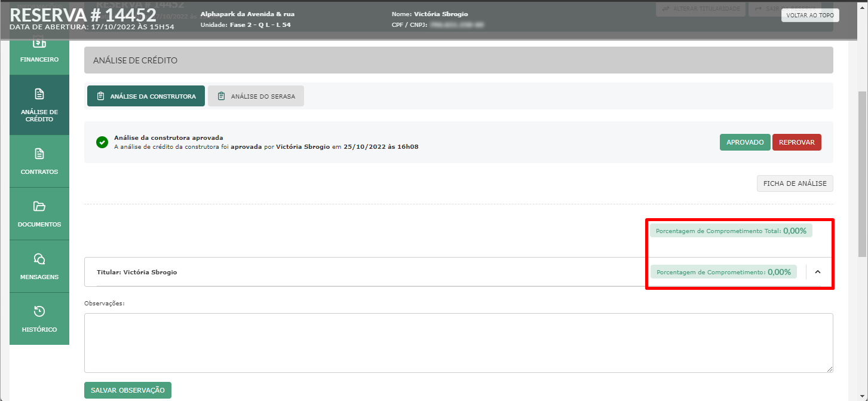Click the Mensagens chat bubble icon
868x401 pixels.
(x=39, y=259)
